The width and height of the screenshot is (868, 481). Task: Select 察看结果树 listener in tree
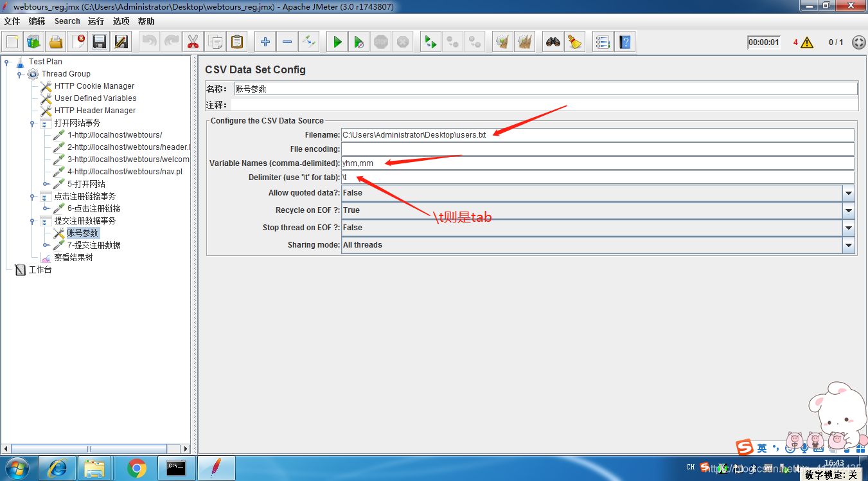tap(73, 257)
